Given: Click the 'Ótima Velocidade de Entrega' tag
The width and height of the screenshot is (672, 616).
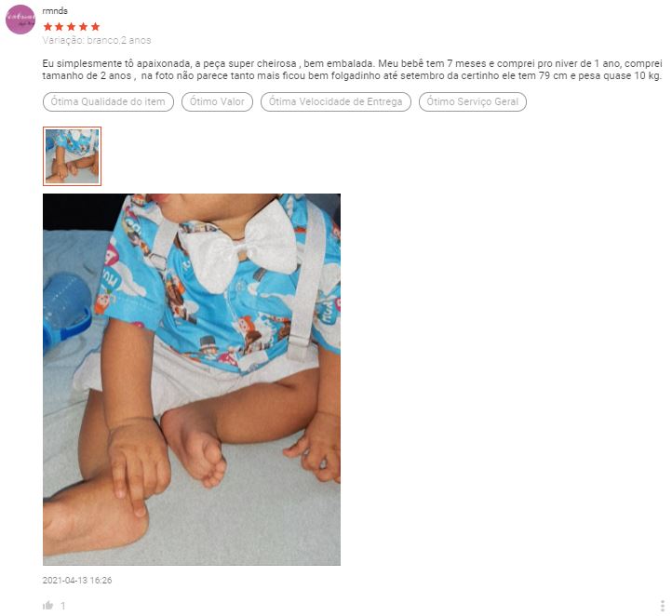Looking at the screenshot, I should click(x=336, y=102).
